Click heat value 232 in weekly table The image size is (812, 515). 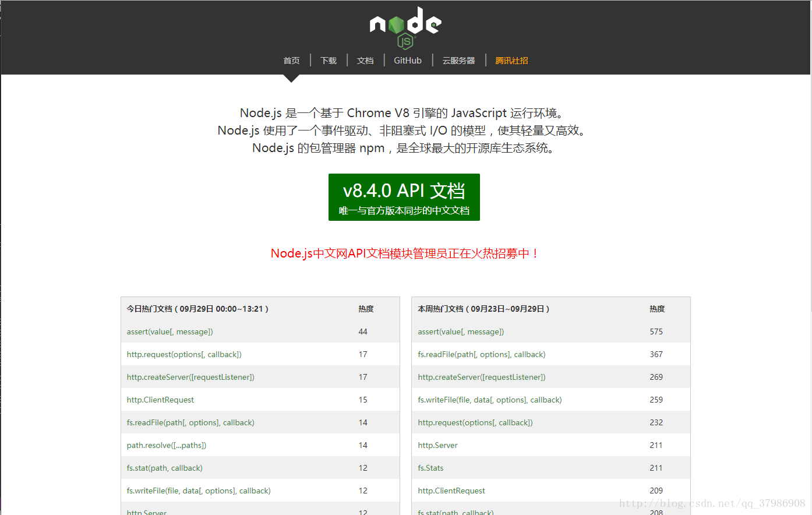point(656,422)
